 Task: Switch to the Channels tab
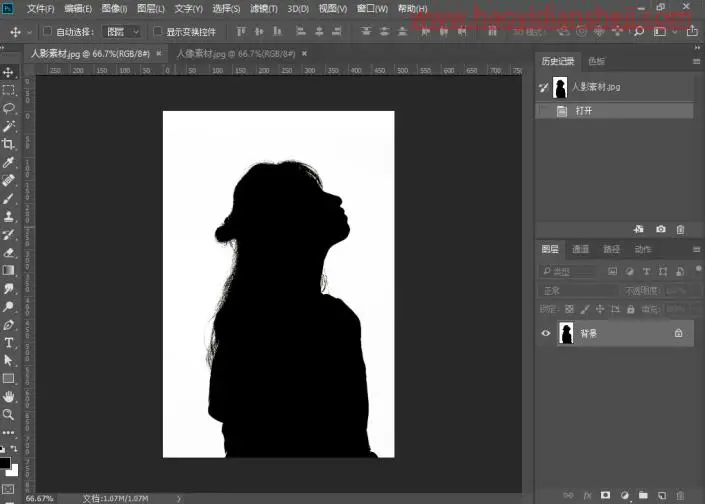tap(580, 249)
